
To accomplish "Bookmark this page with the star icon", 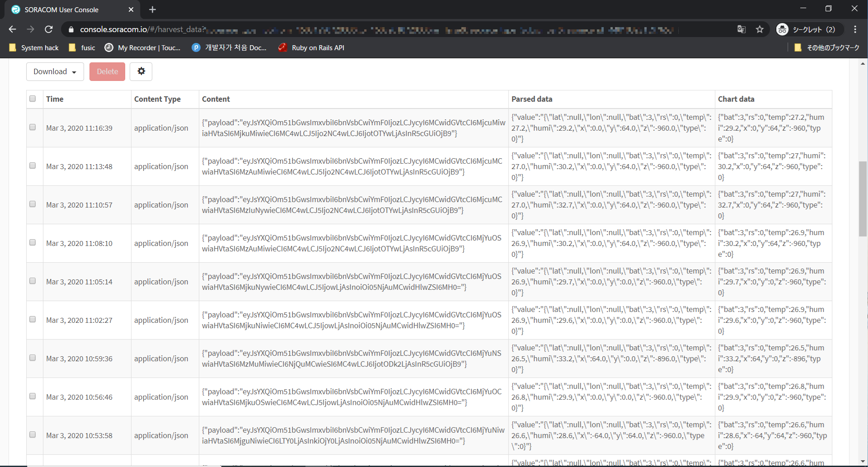I will (760, 29).
